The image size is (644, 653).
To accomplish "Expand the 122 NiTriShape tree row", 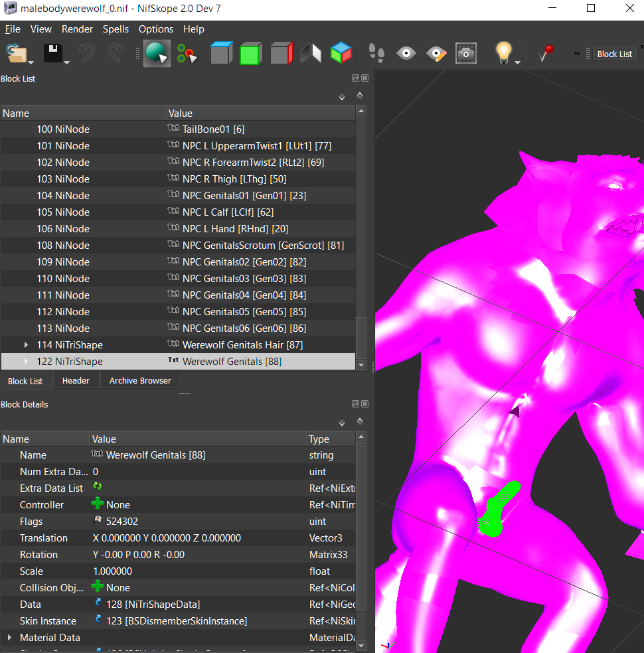I will 26,362.
